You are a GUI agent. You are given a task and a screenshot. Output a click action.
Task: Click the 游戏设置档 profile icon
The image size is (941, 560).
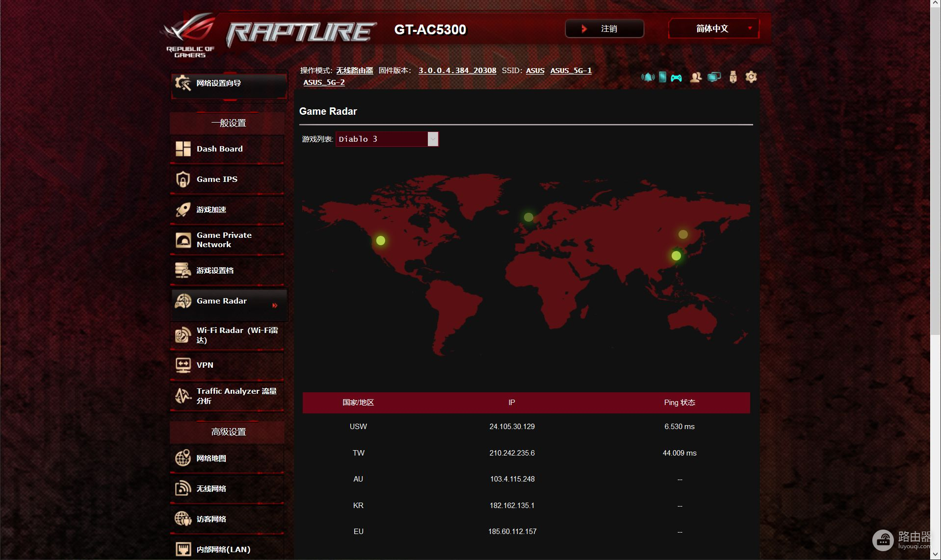[x=183, y=270]
